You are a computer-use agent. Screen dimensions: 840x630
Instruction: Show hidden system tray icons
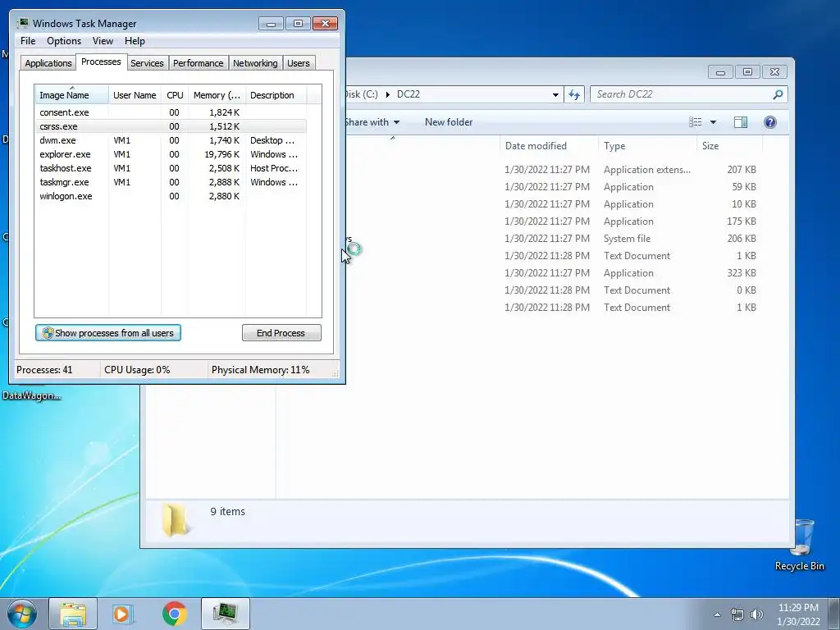pos(717,614)
